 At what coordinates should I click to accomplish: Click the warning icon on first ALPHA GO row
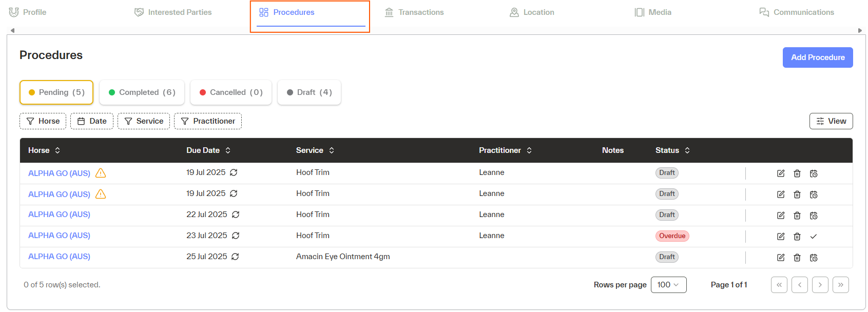coord(101,173)
